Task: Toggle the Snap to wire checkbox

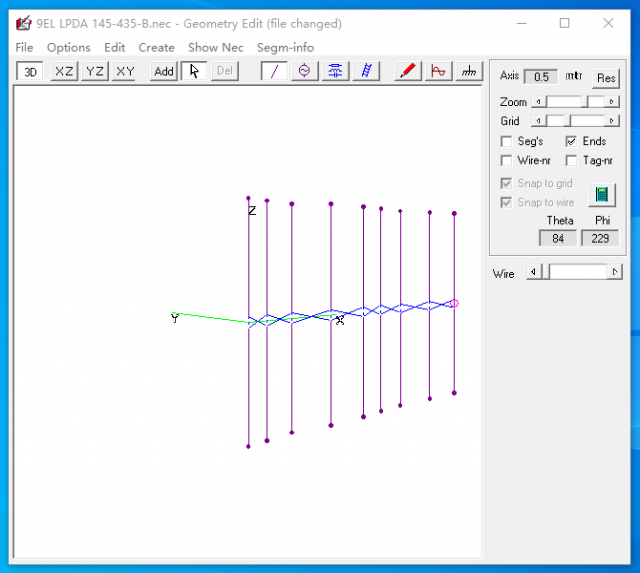Action: 506,202
